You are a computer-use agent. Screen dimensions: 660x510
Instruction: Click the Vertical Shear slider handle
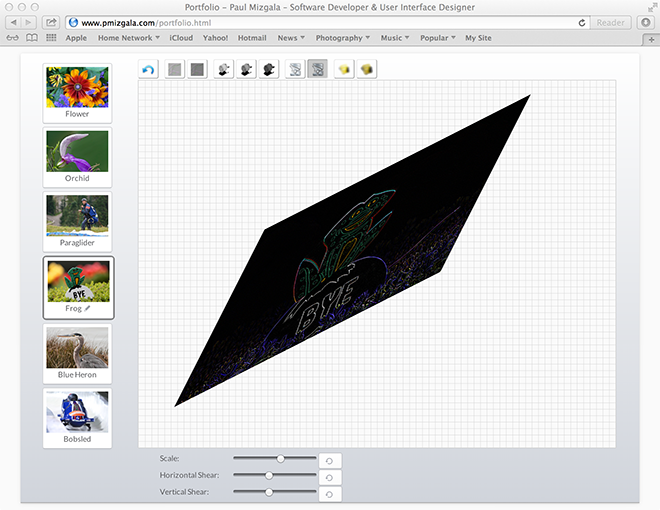269,492
